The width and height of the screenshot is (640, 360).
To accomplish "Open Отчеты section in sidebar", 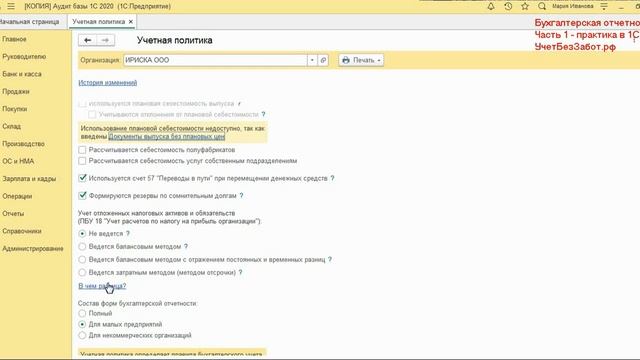I will click(x=13, y=213).
